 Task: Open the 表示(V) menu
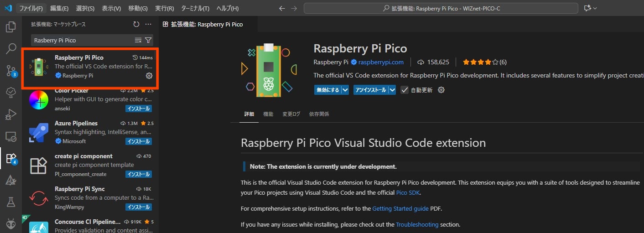coord(111,8)
